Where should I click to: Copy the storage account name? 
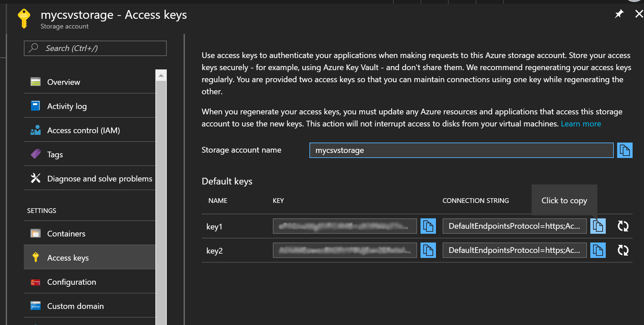625,150
